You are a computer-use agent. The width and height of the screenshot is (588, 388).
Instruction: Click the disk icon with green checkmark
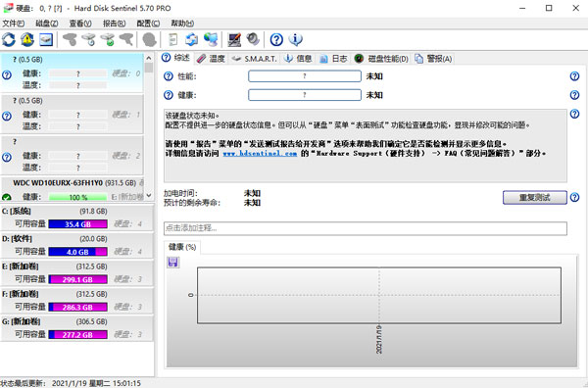[x=108, y=39]
